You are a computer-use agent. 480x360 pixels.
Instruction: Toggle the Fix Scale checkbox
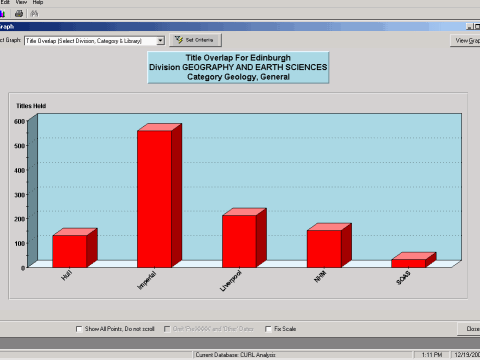coord(268,329)
